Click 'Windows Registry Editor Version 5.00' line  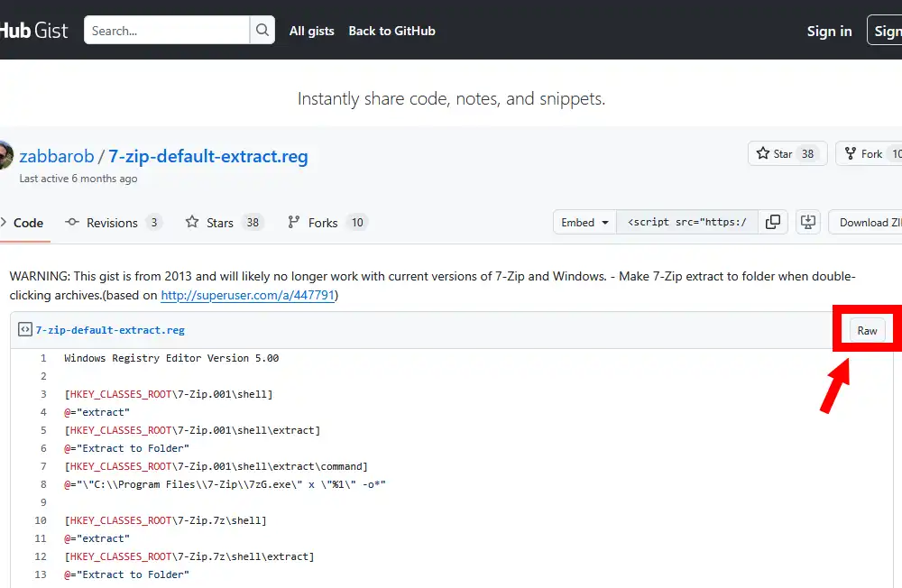click(171, 358)
